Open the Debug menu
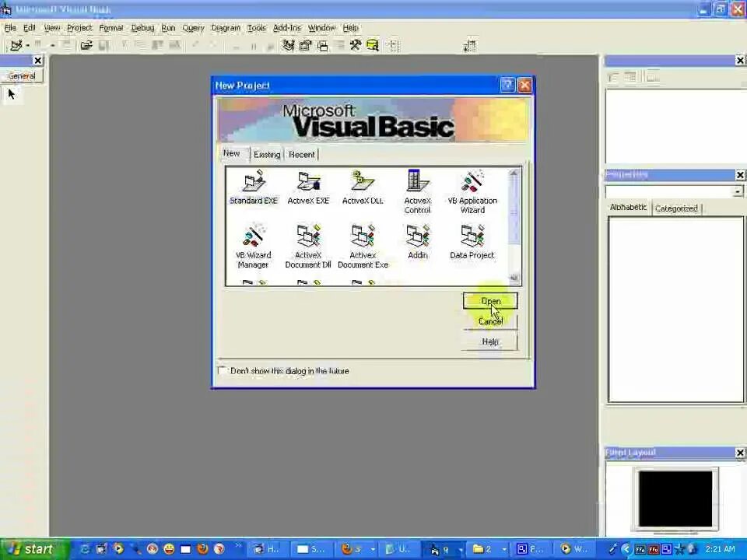 pos(143,28)
